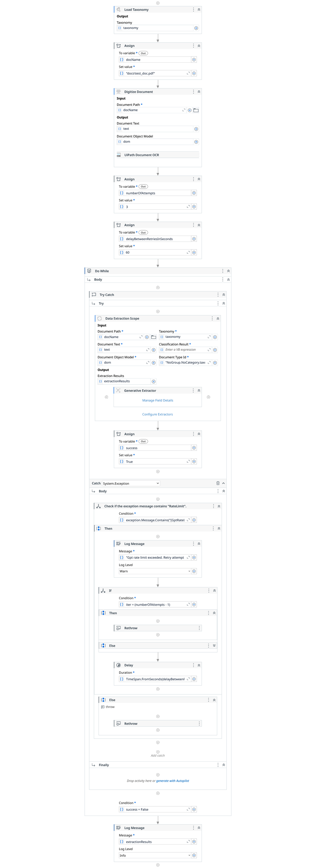Screen dimensions: 316x868
Task: Click the delete catch trash icon
Action: (x=218, y=483)
